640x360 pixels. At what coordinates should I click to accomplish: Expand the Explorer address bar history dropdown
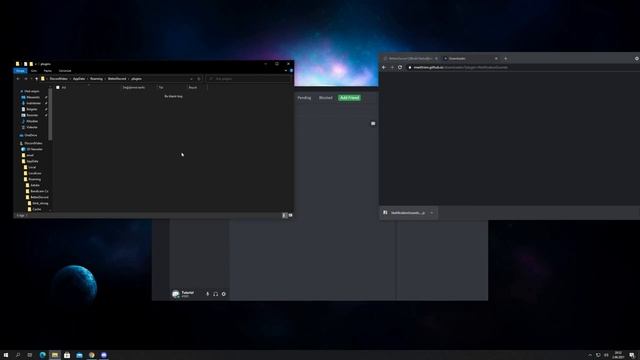click(x=191, y=79)
